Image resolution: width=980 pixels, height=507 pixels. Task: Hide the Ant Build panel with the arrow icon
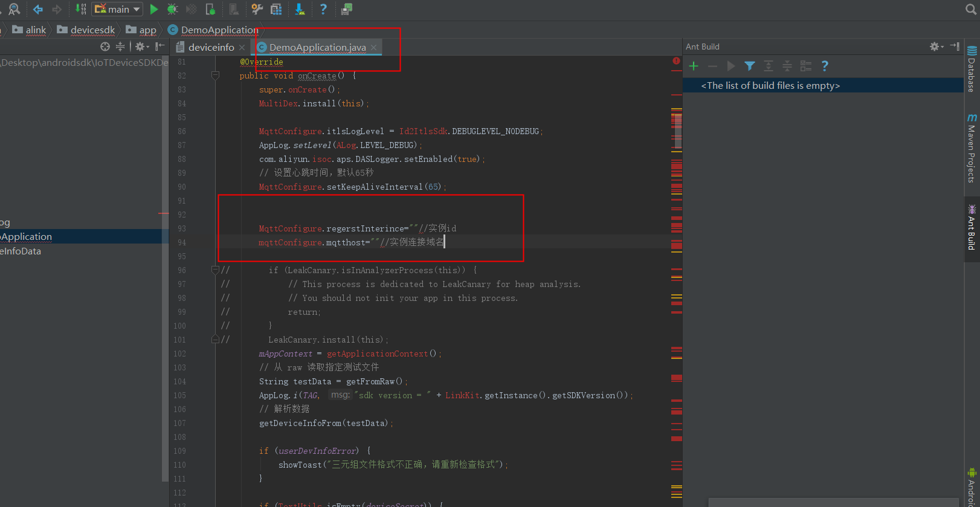click(x=955, y=47)
